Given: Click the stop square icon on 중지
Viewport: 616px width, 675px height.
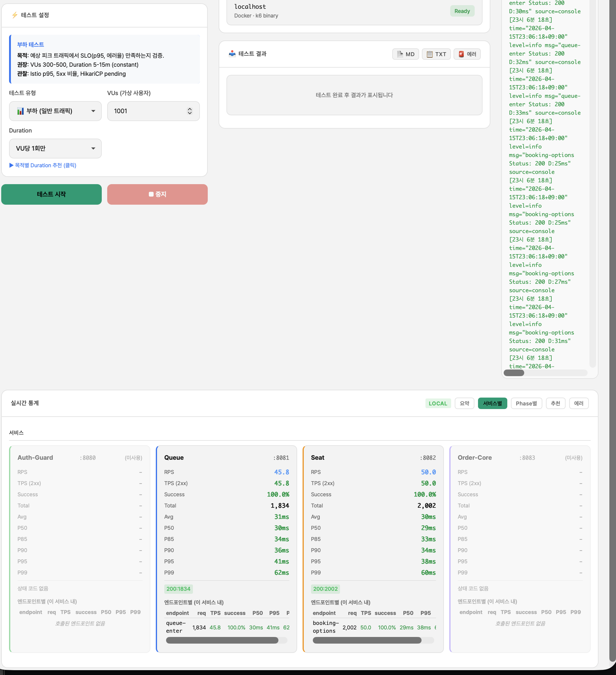Looking at the screenshot, I should (x=151, y=194).
